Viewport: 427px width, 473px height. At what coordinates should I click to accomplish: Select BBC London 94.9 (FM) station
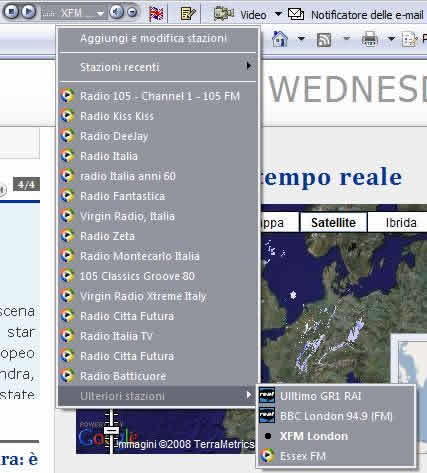point(336,416)
